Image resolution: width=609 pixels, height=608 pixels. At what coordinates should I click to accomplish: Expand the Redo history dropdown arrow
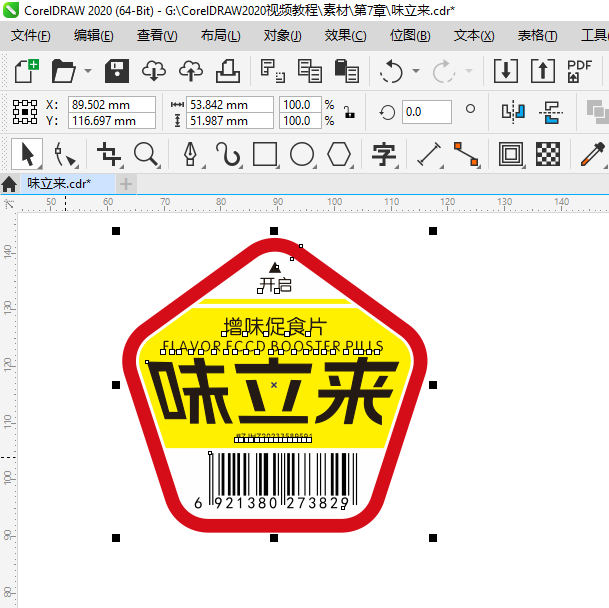point(469,71)
